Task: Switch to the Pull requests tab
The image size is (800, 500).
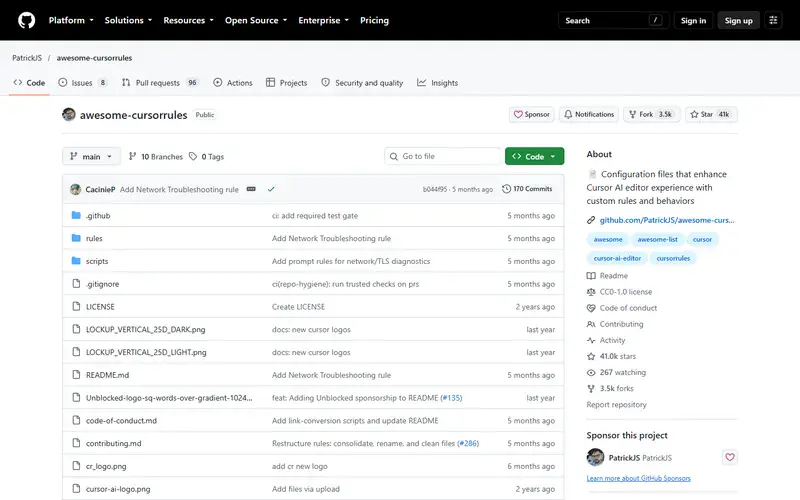Action: [159, 83]
